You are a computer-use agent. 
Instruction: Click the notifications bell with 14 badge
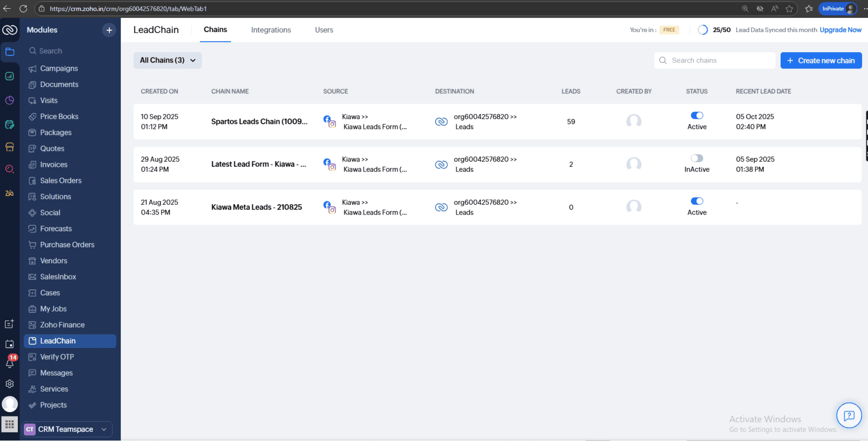(10, 363)
